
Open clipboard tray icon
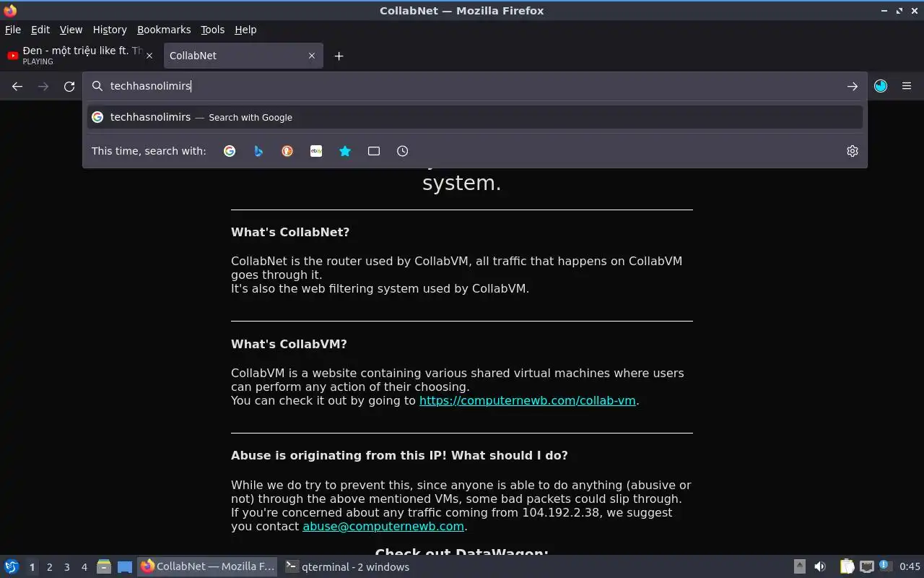click(847, 566)
